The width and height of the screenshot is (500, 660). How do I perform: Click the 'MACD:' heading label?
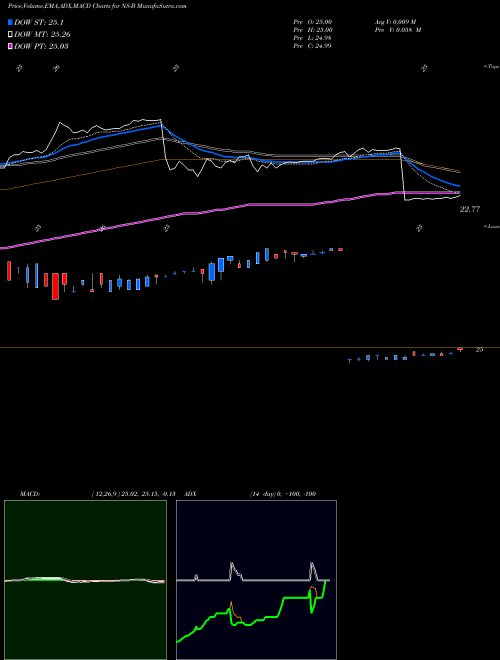pos(30,494)
